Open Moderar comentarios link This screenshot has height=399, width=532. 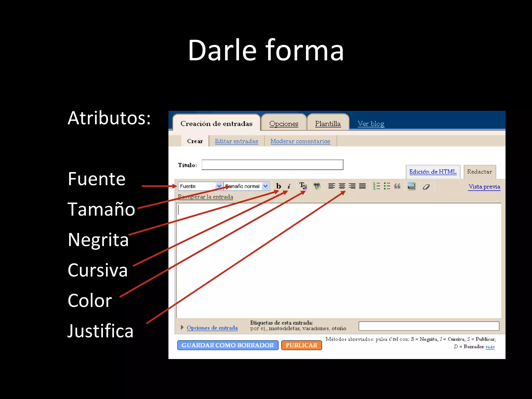point(300,141)
